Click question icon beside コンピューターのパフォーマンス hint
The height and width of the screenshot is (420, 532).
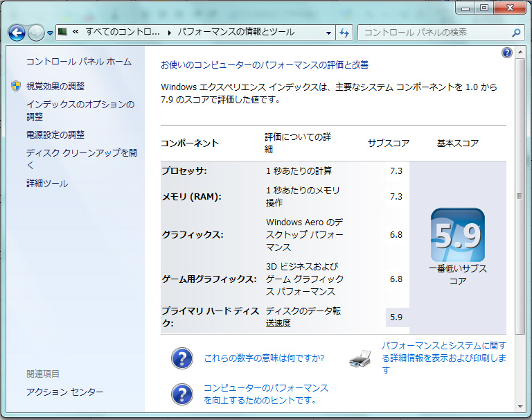[x=182, y=394]
